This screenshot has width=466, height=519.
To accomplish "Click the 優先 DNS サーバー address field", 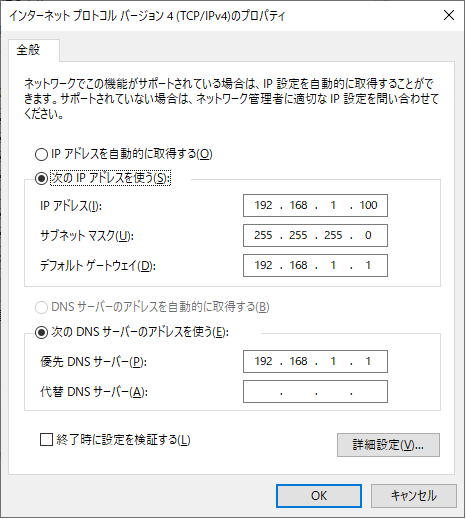I will point(315,361).
